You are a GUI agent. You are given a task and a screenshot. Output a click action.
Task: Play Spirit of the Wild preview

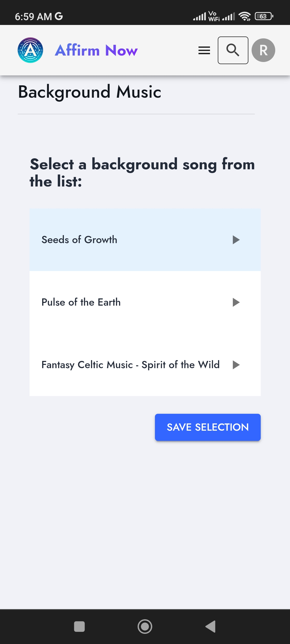(236, 365)
